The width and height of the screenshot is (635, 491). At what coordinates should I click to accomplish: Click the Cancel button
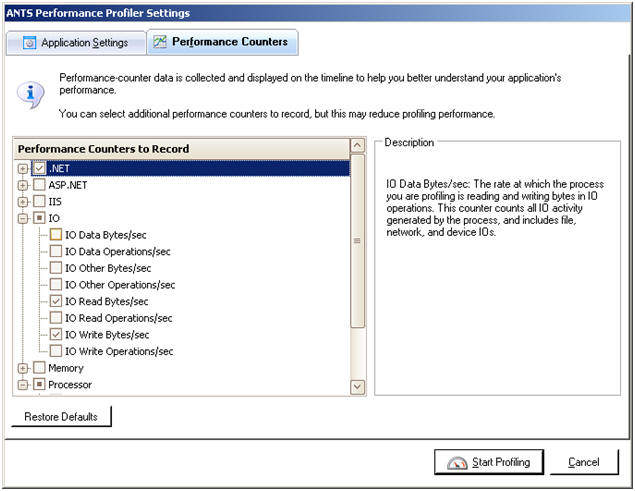(584, 462)
